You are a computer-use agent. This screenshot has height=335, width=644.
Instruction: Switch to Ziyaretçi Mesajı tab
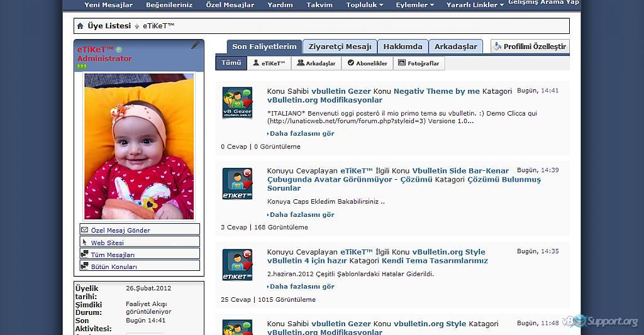point(340,47)
